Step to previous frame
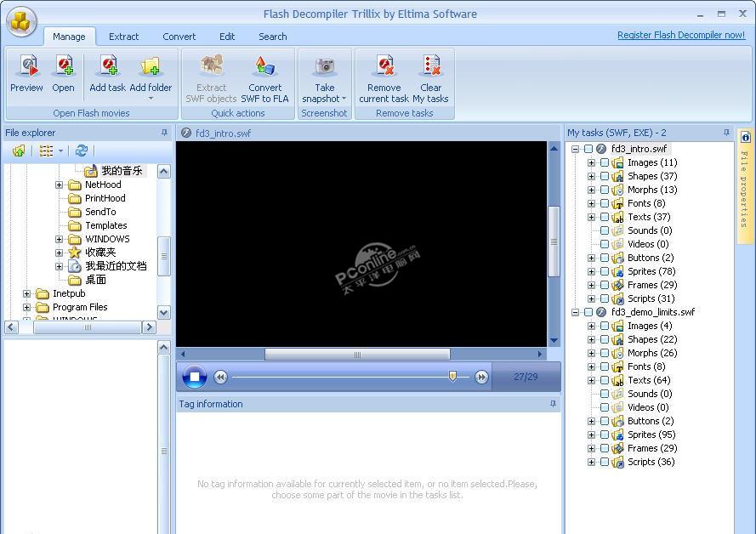This screenshot has height=534, width=756. 221,377
